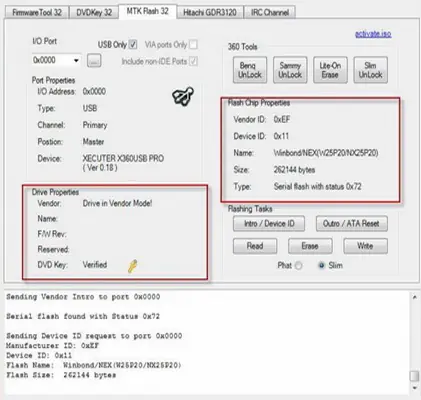Viewport: 421px width, 400px height.
Task: Click the ellipsis browse button beside I/O Port
Action: click(x=94, y=61)
